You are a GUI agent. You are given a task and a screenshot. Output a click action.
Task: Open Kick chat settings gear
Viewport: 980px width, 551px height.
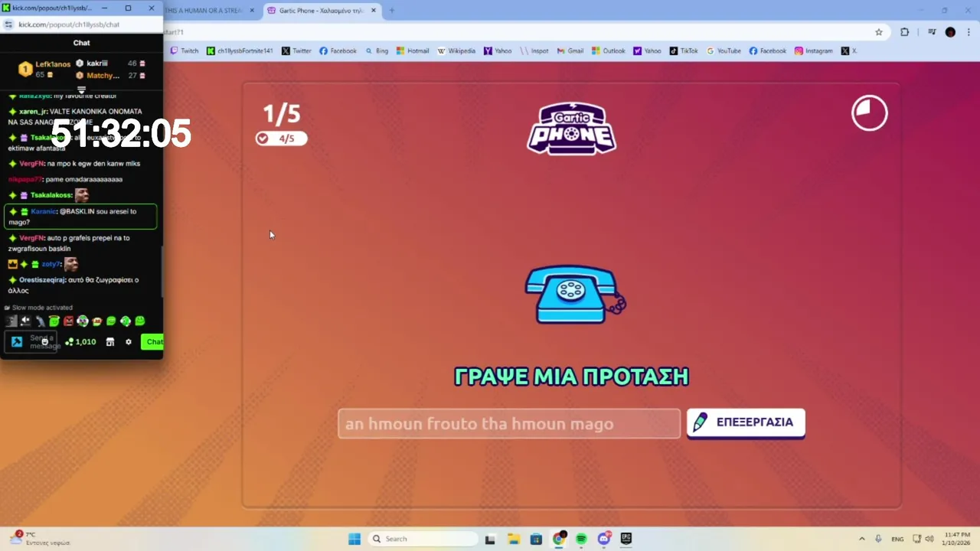129,342
